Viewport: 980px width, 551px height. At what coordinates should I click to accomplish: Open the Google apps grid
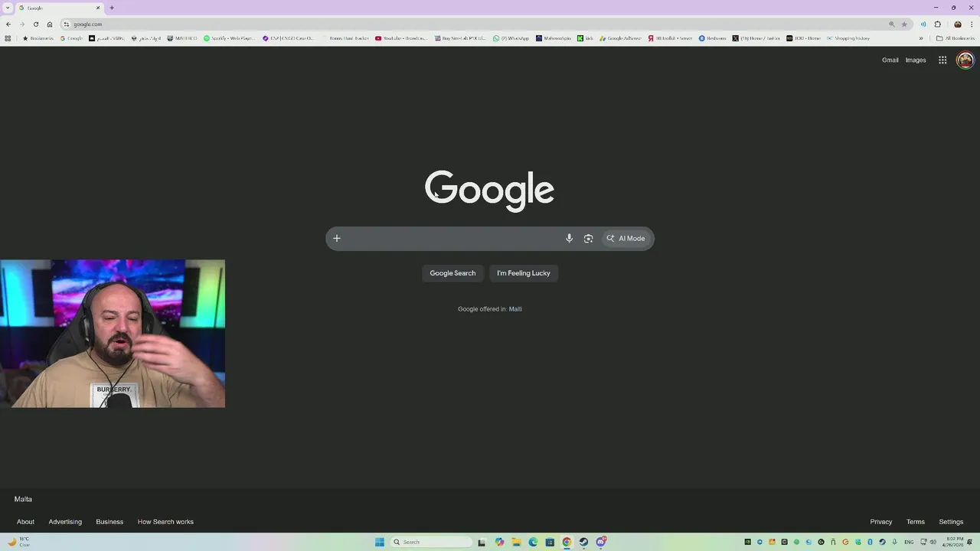[x=942, y=60]
